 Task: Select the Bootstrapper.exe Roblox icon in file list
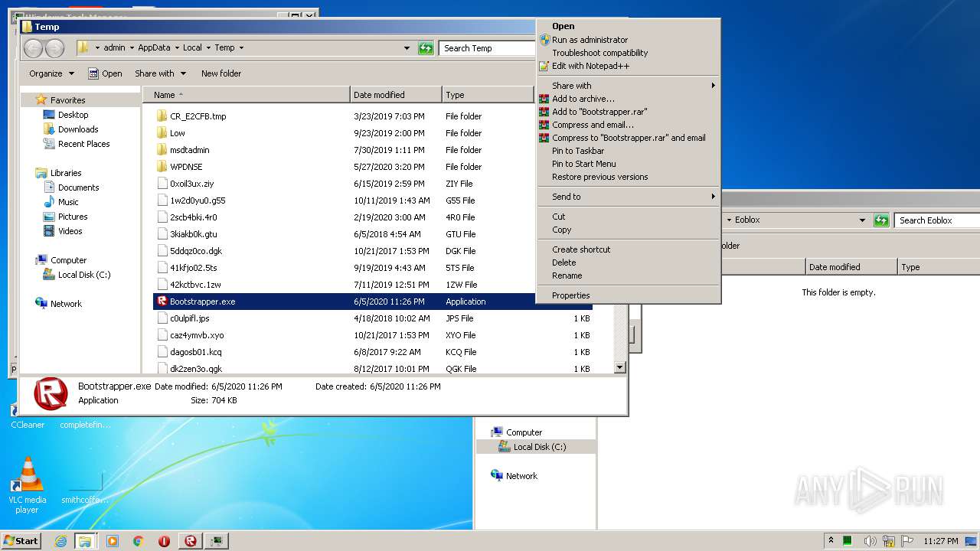click(x=162, y=302)
